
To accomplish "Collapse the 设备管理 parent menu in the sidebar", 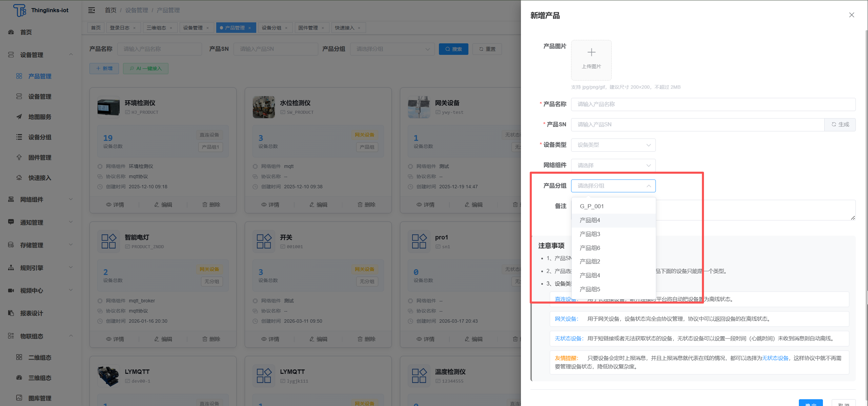I will point(71,55).
